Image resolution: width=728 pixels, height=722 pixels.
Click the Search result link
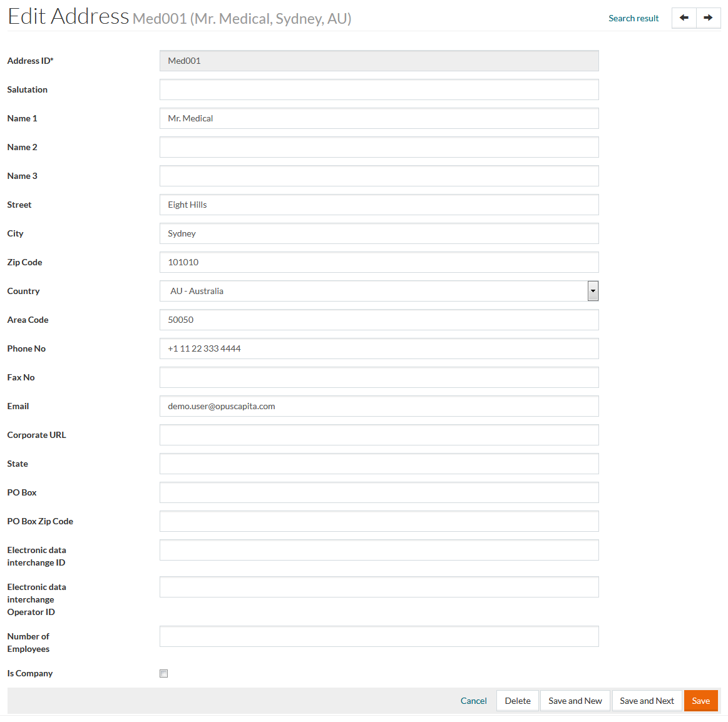tap(633, 18)
